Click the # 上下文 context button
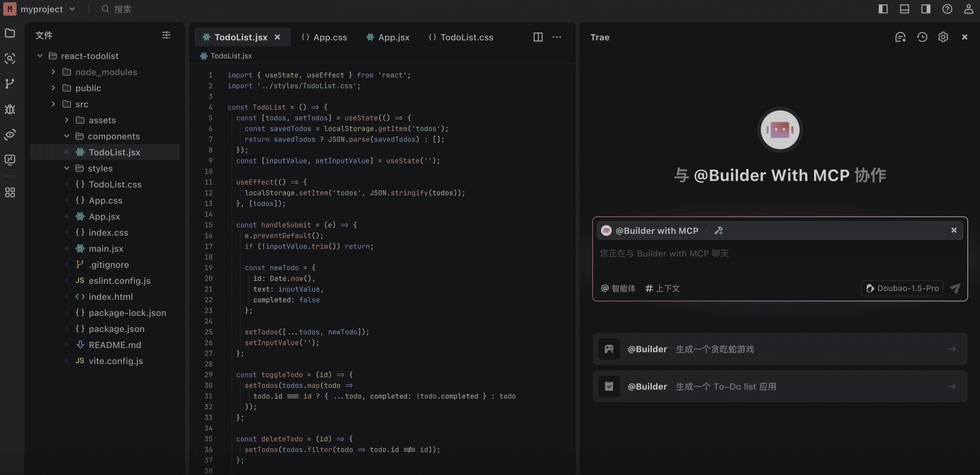 pyautogui.click(x=662, y=288)
